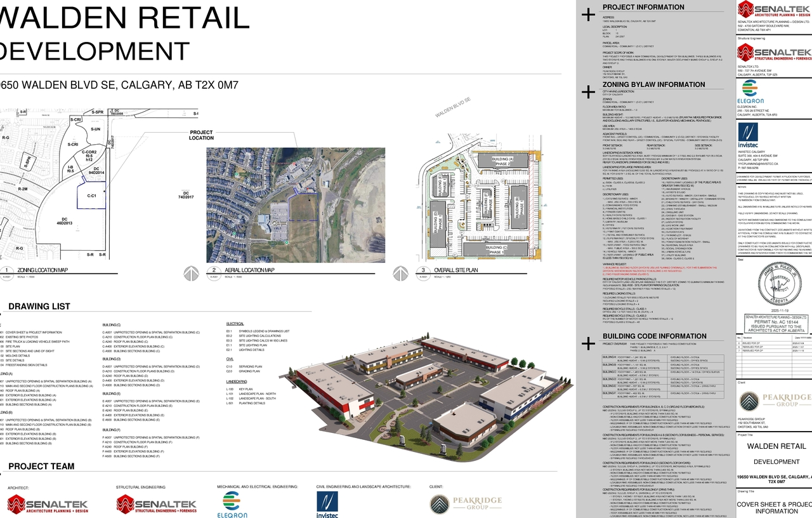Click the 'ZONING BYLAW INFORMATION' heading
Image resolution: width=812 pixels, height=518 pixels.
tap(653, 84)
